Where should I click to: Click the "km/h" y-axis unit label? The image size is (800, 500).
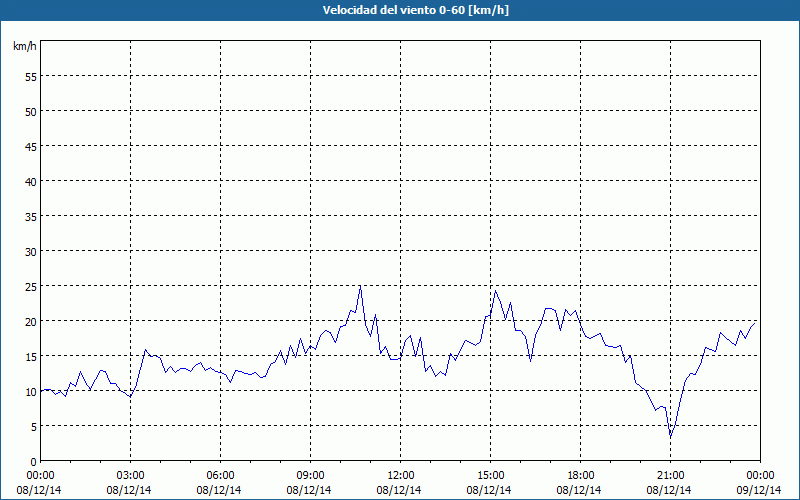coord(24,46)
